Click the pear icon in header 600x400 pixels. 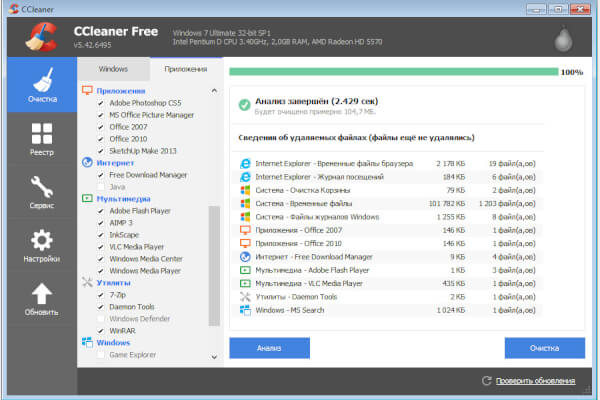pos(563,38)
